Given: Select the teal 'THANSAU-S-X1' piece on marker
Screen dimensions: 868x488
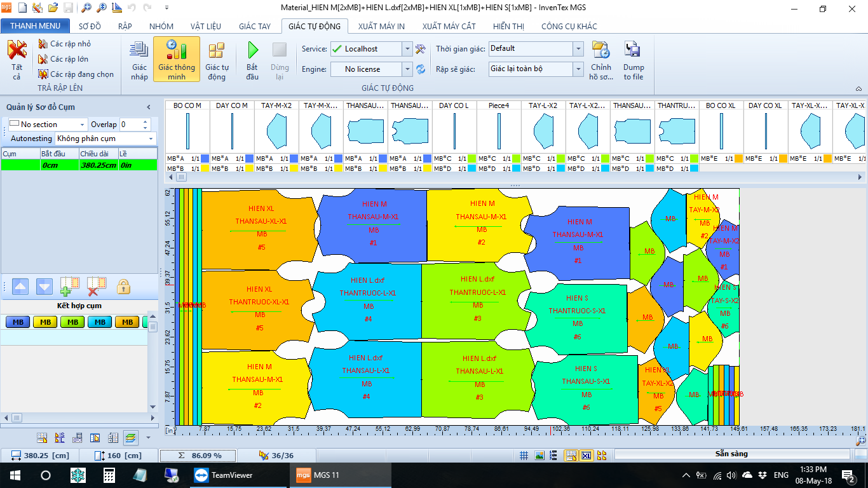Looking at the screenshot, I should [585, 389].
